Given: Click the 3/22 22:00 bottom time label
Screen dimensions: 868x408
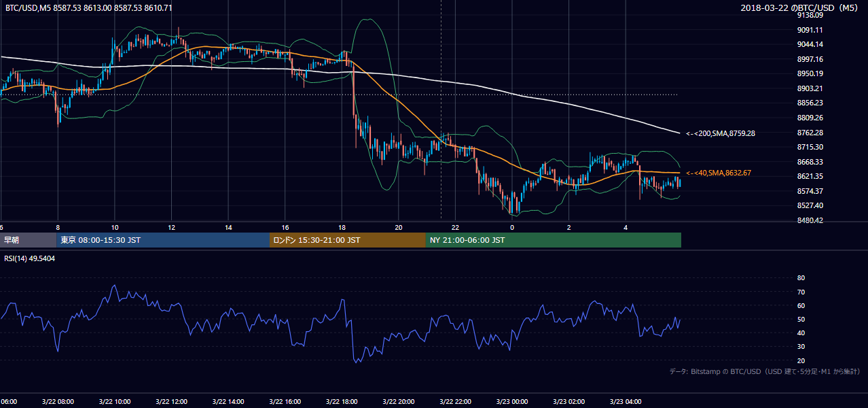Looking at the screenshot, I should pos(455,401).
